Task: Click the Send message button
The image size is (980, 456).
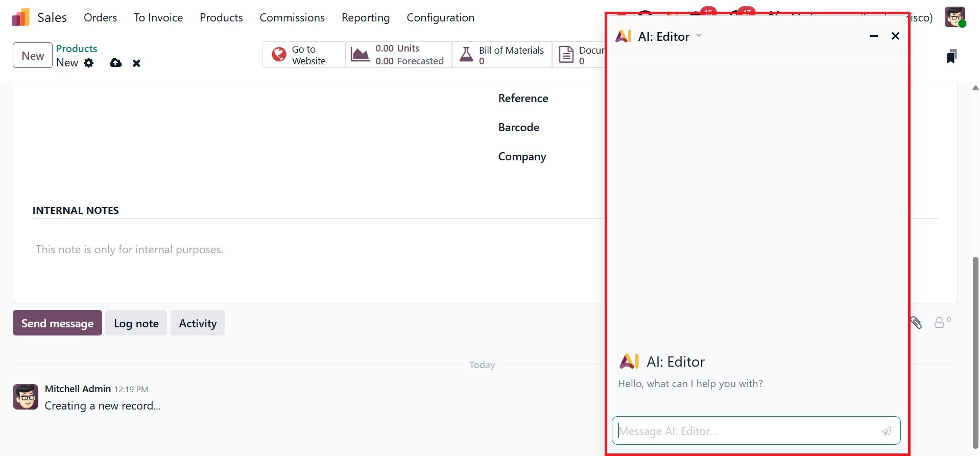Action: click(57, 323)
